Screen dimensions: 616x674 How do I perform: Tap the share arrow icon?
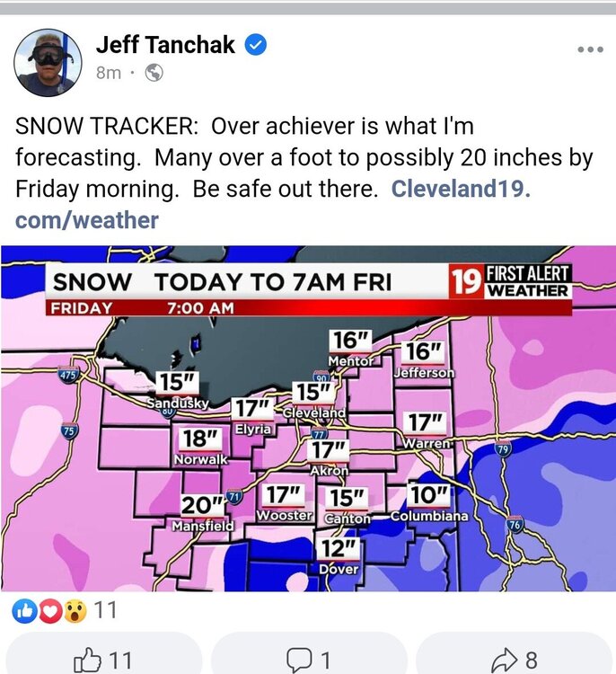pyautogui.click(x=514, y=660)
